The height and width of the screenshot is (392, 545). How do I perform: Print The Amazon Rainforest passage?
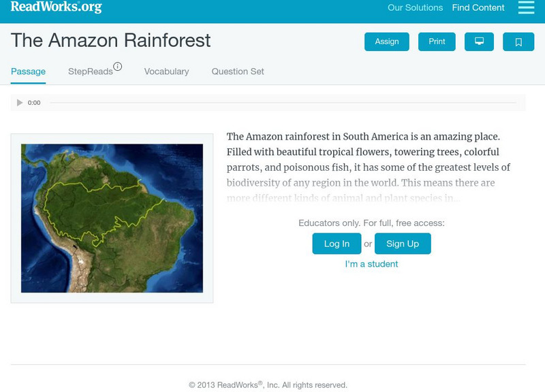click(x=437, y=41)
